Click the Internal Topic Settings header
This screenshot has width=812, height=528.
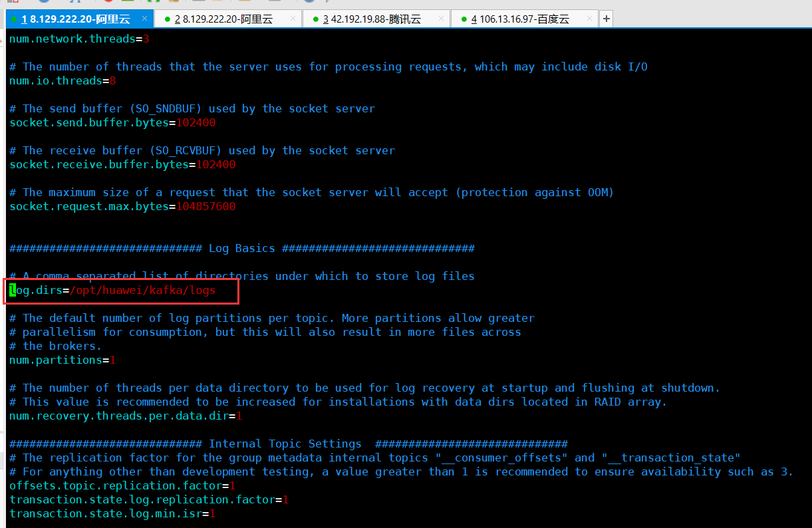click(289, 444)
